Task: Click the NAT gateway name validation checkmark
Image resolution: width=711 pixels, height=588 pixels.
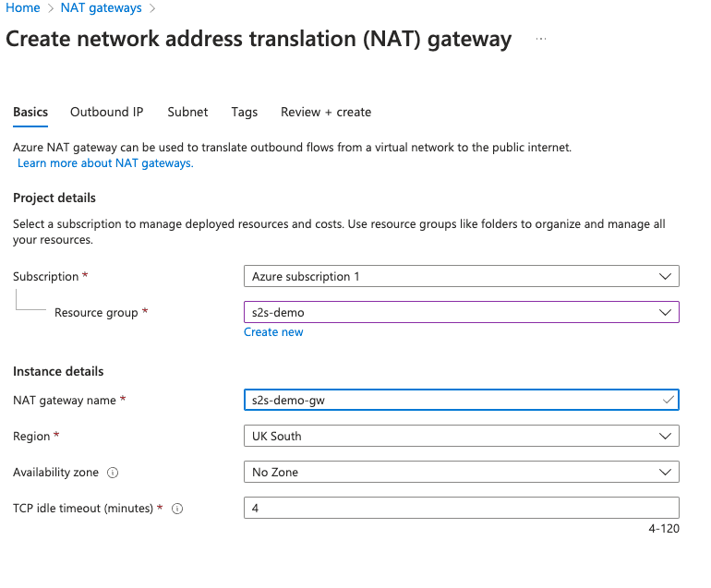Action: coord(669,400)
